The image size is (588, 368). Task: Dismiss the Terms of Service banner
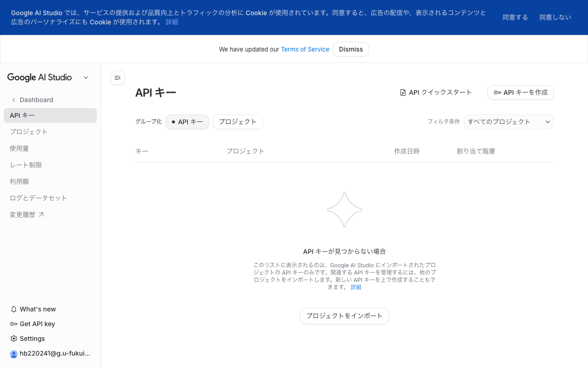coord(351,49)
